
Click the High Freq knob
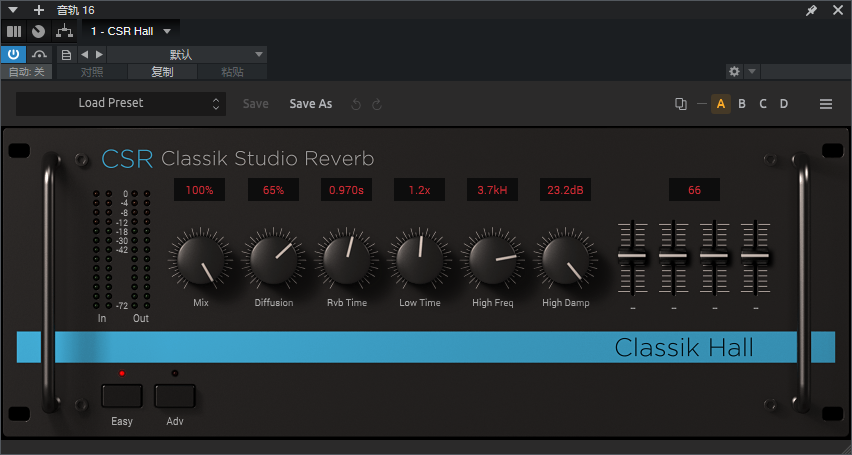[x=493, y=260]
